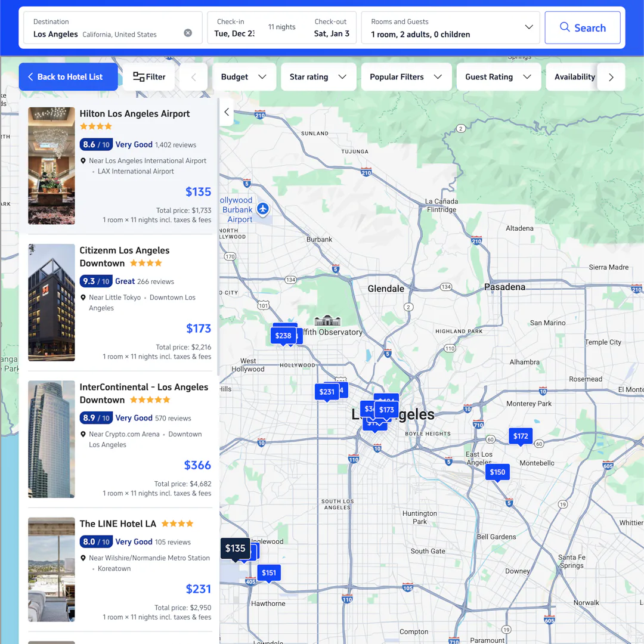The image size is (644, 644).
Task: Click 'Total price: $4,682' text
Action: [x=183, y=484]
